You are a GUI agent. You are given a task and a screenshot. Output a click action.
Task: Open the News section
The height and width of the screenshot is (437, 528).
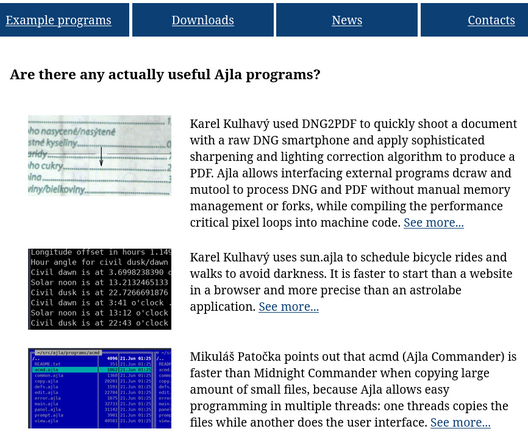pos(347,20)
